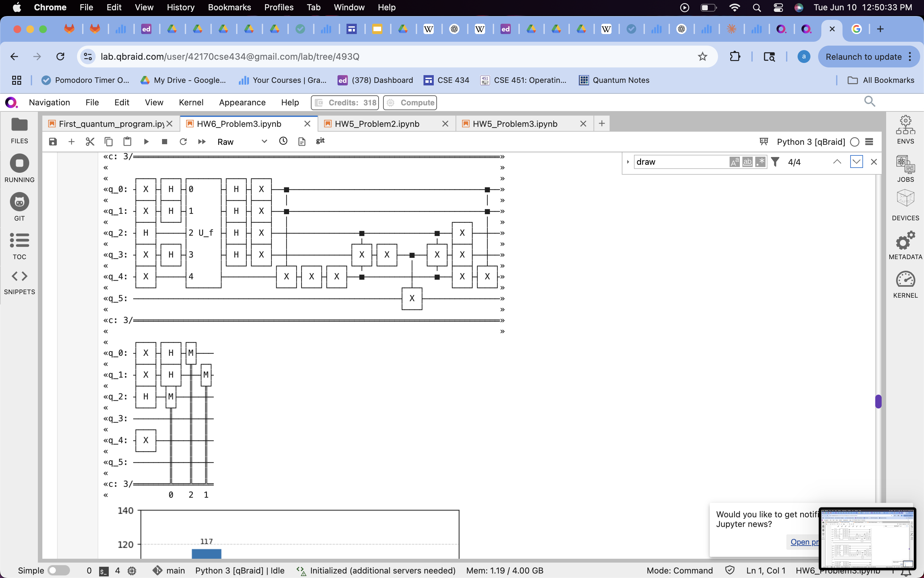Open the CSE 434 bookmark

446,80
